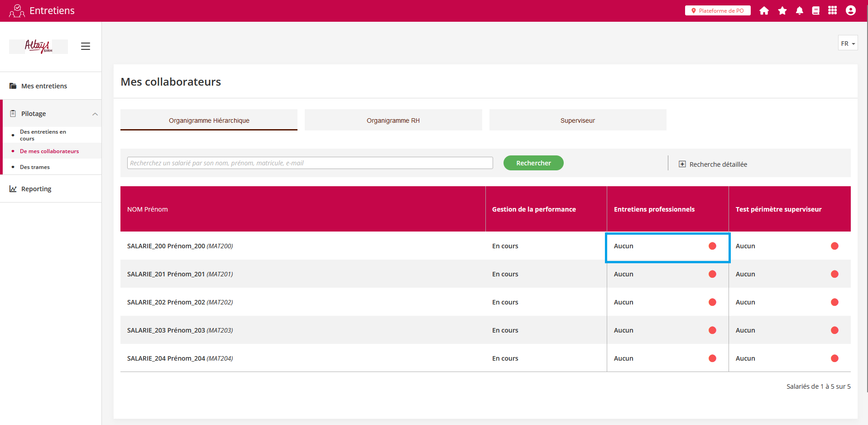Open Des entretiens en cours submenu

(43, 135)
